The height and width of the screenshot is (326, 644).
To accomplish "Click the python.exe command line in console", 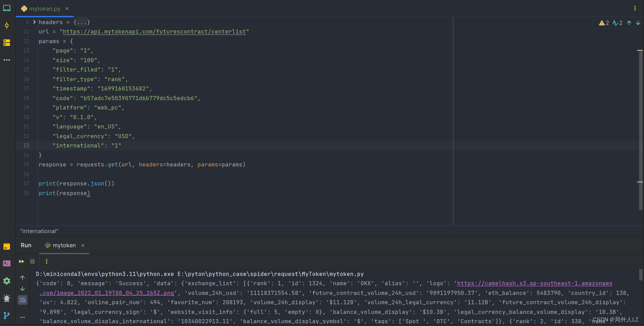I will tap(200, 274).
